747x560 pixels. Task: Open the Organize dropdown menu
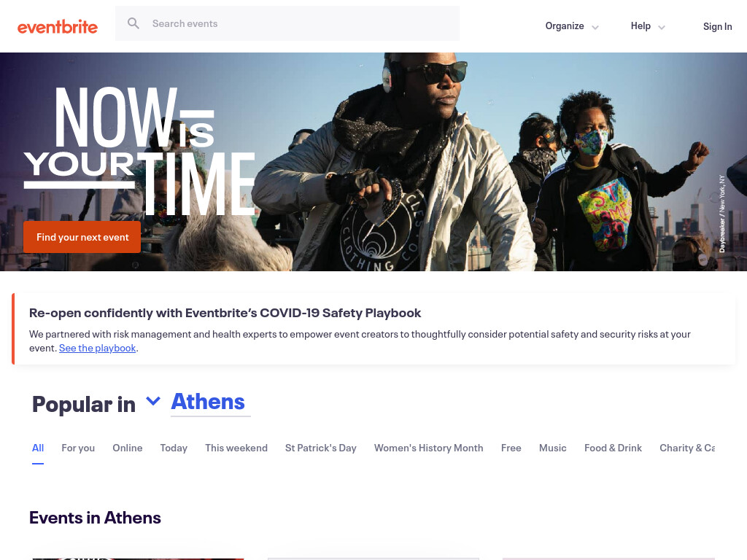(572, 26)
